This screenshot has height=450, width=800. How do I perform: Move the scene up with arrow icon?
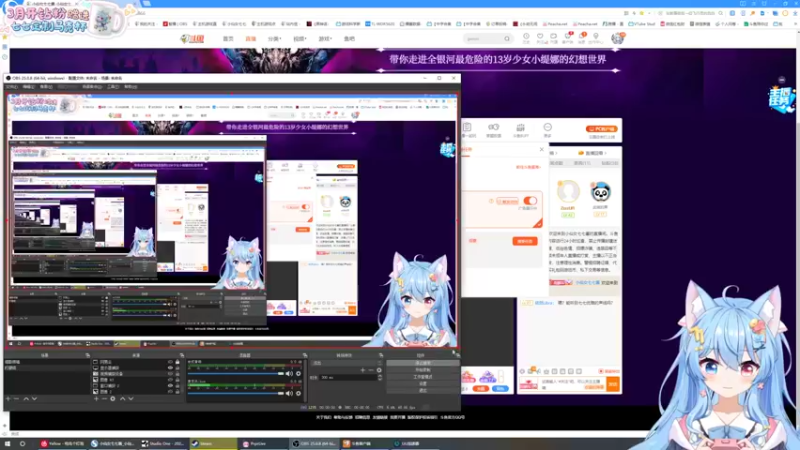pos(26,398)
